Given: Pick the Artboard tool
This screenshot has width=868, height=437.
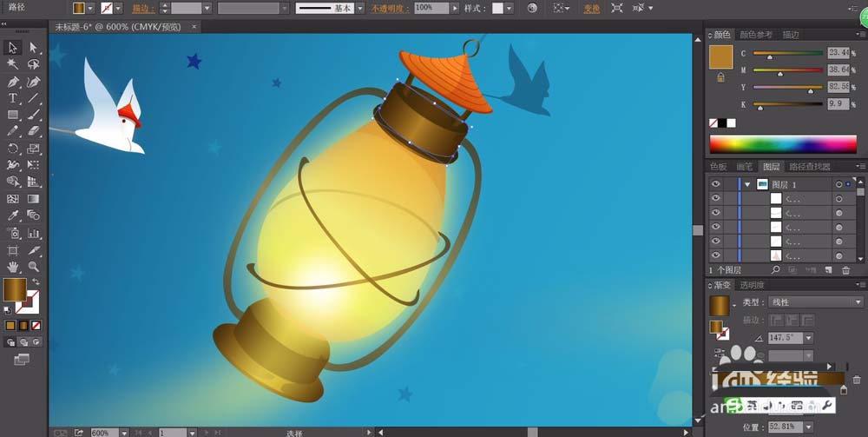Looking at the screenshot, I should 13,250.
